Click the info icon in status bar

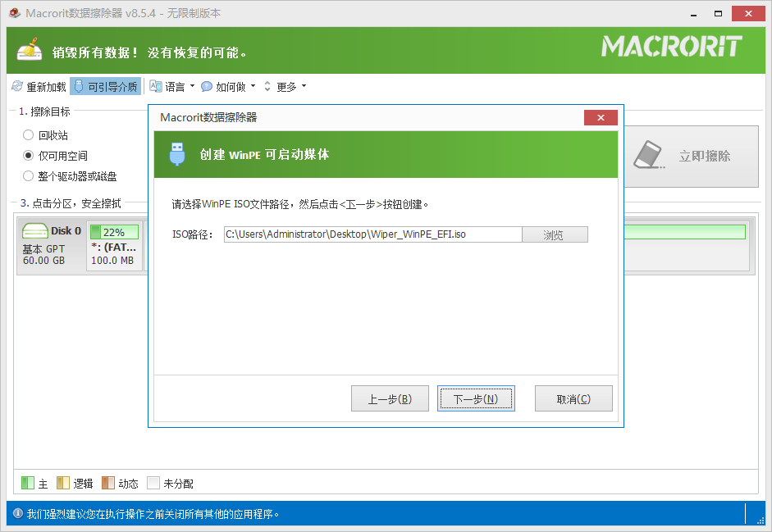18,514
